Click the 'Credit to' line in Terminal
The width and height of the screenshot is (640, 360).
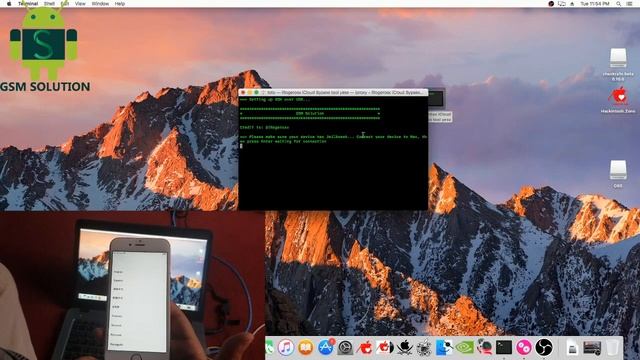264,127
